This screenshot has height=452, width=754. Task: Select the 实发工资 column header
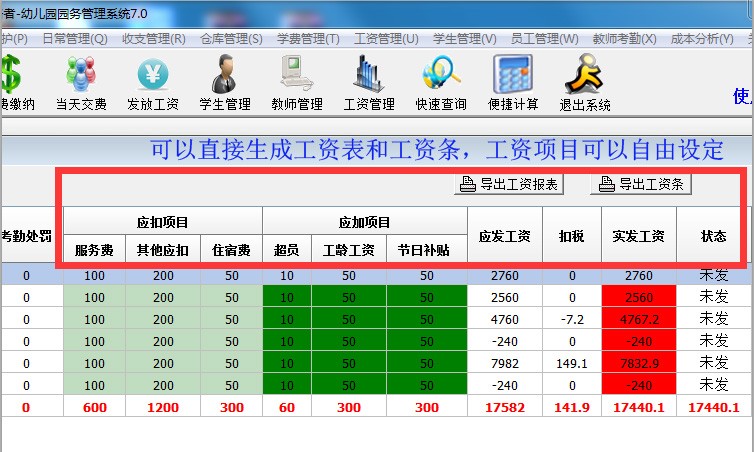(x=638, y=236)
